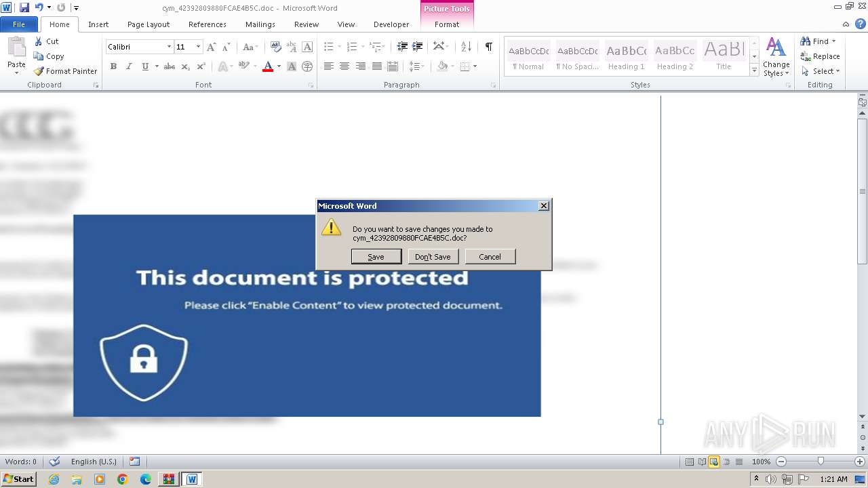Start a numbered list

point(352,47)
